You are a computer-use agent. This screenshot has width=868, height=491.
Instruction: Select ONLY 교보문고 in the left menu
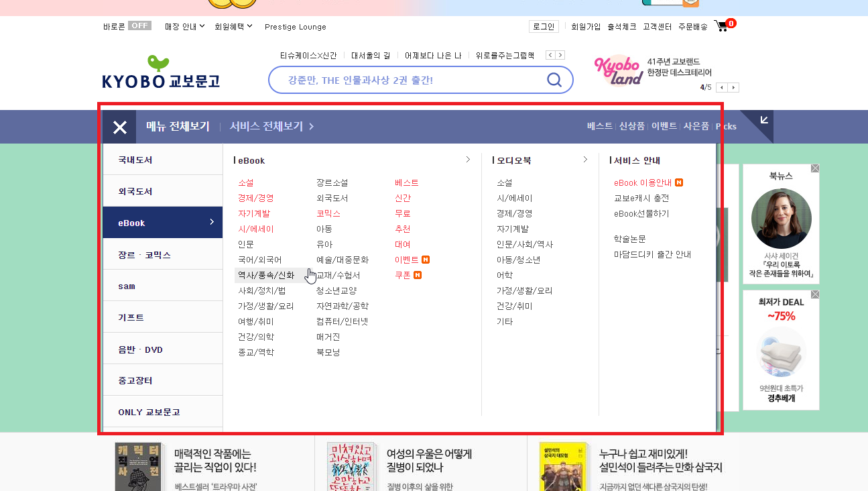tap(163, 412)
